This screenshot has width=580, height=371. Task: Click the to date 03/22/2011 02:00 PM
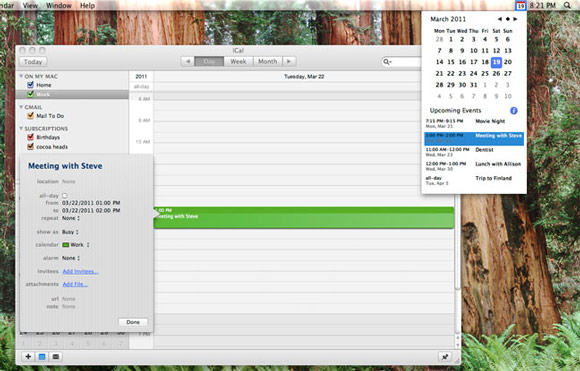[x=91, y=210]
